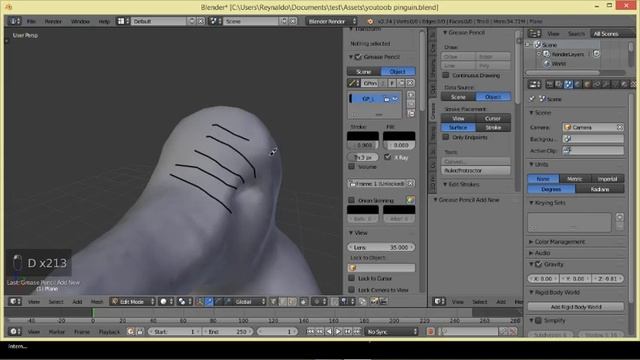The image size is (640, 360).
Task: Select Metric units button
Action: 574,179
